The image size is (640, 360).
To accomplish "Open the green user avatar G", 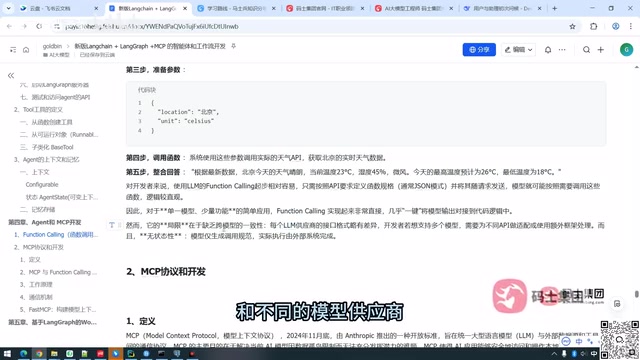I will pos(626,50).
